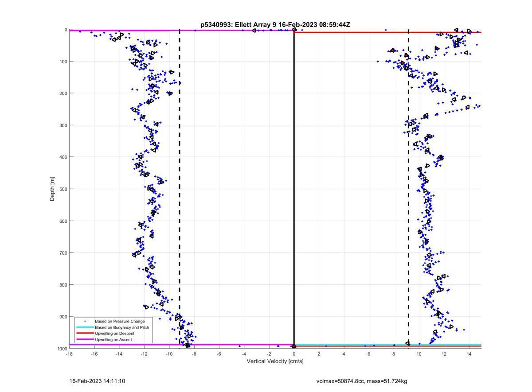The height and width of the screenshot is (392, 532).
Task: Click depth tick label '200'
Action: (63, 93)
